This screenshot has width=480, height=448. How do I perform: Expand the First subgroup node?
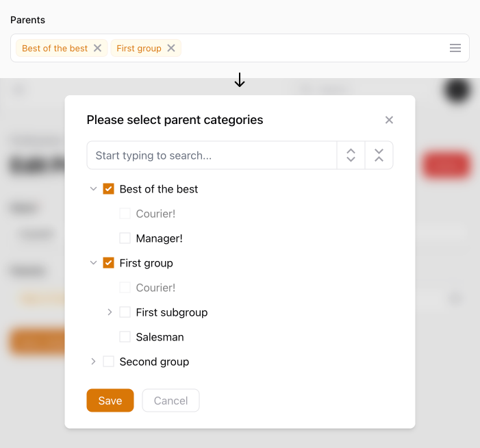click(110, 312)
